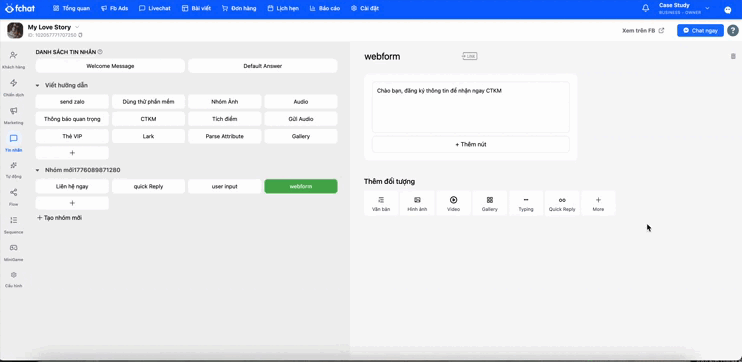
Task: Collapse Viết hướng dẫn group
Action: 37,86
